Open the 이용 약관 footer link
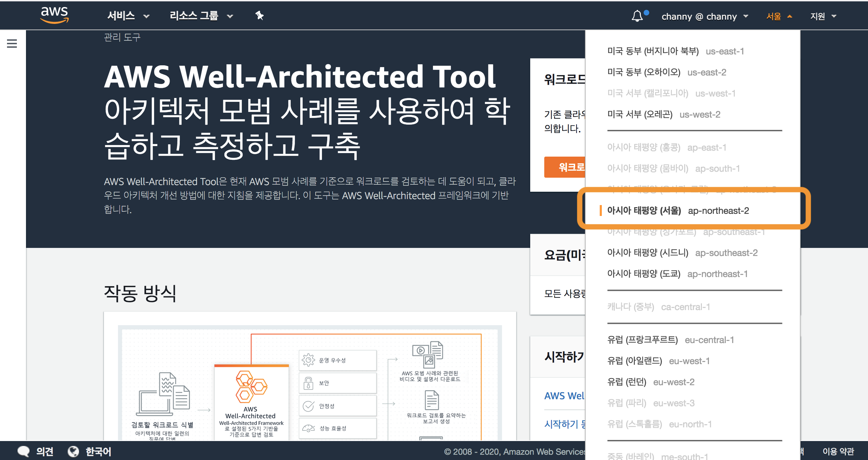 [x=838, y=451]
